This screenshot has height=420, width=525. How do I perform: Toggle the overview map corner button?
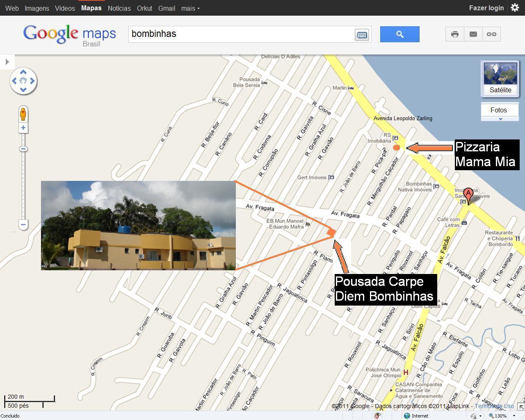pos(521,406)
